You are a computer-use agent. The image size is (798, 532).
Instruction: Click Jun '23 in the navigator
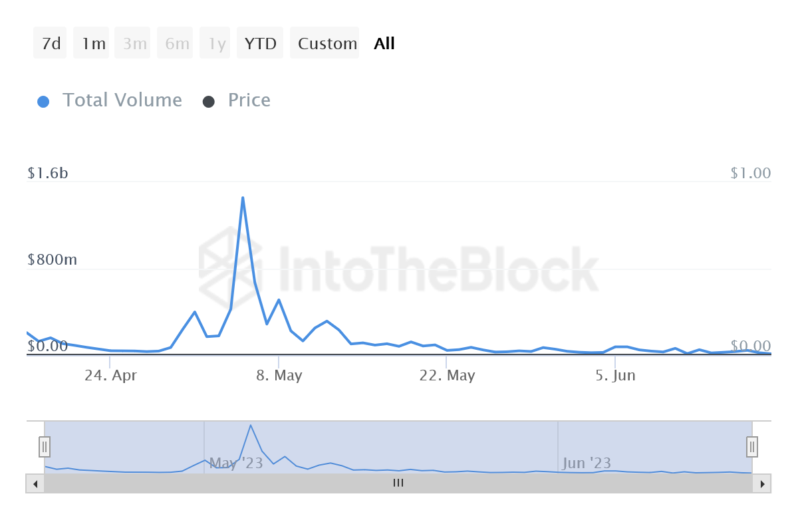coord(587,463)
